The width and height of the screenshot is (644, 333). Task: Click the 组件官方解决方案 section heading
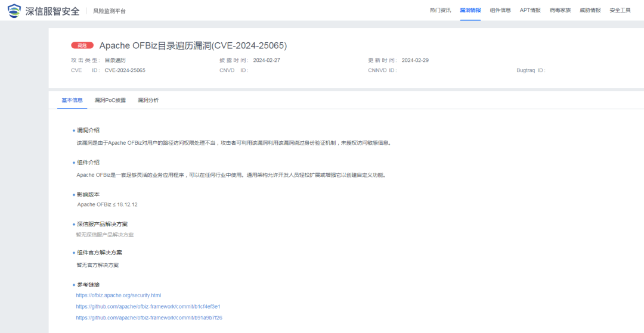(x=100, y=252)
